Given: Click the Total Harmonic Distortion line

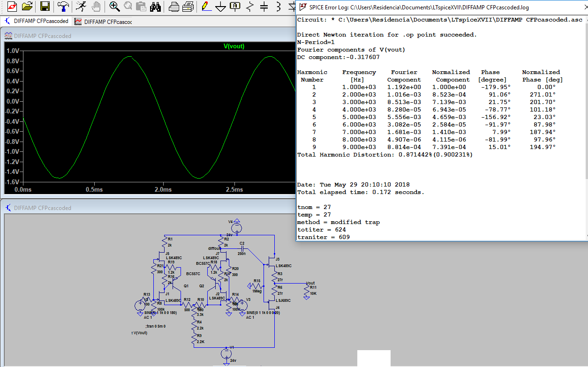Looking at the screenshot, I should [385, 154].
